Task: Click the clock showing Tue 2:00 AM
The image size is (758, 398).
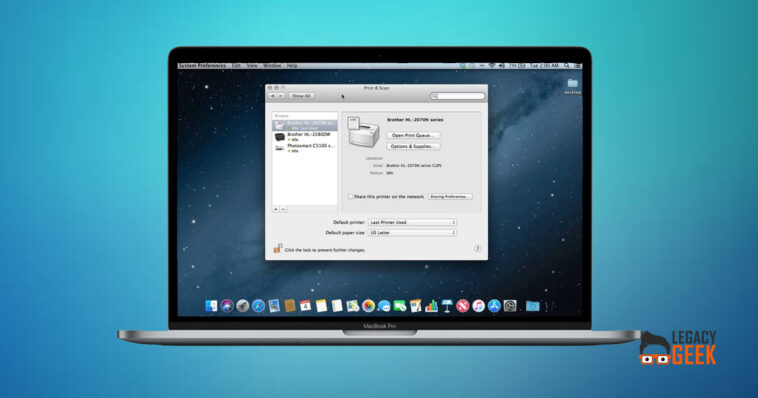Action: [544, 65]
